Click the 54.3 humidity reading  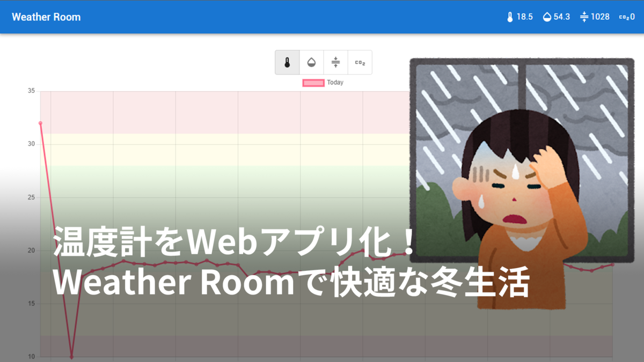click(562, 17)
